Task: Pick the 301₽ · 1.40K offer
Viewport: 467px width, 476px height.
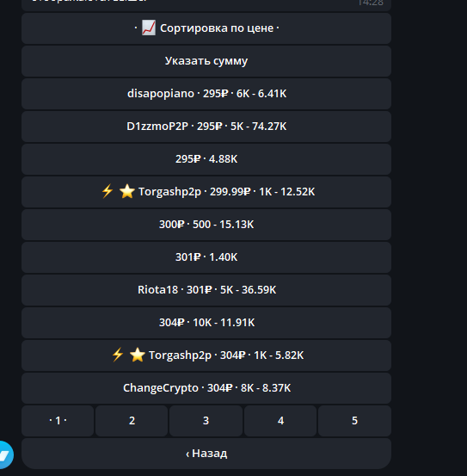Action: 206,257
